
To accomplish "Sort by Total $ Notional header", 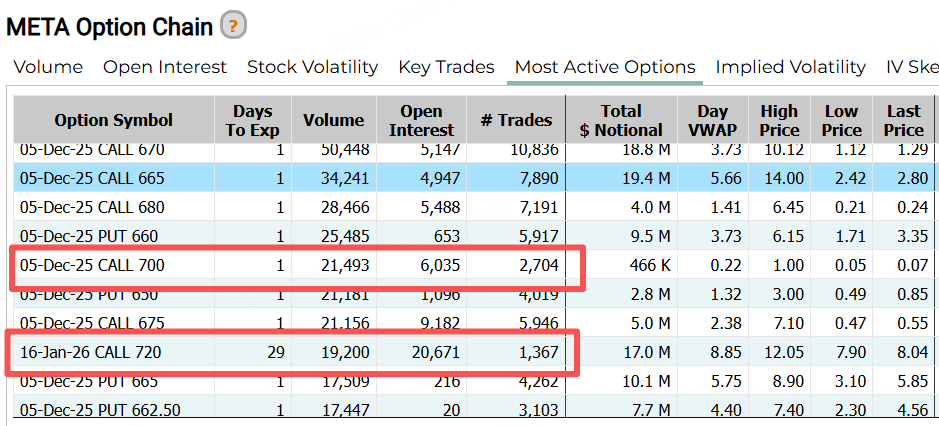I will (620, 120).
